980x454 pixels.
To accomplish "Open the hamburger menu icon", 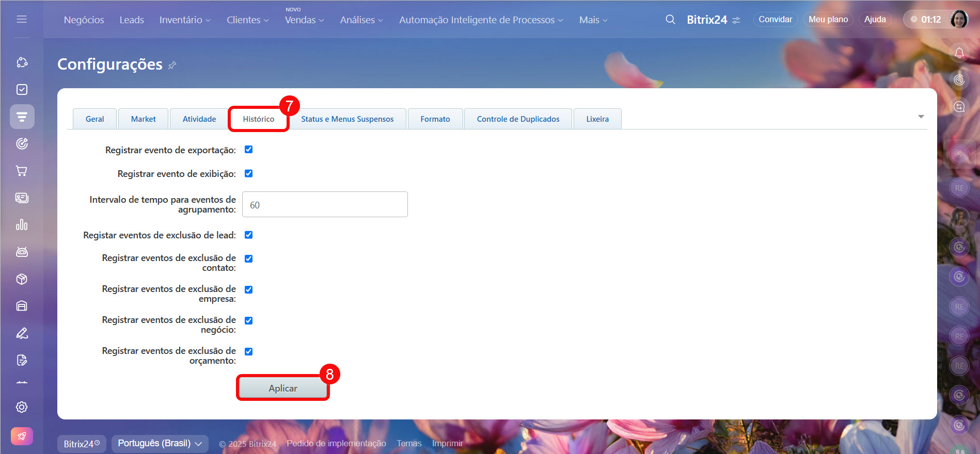I will point(22,19).
